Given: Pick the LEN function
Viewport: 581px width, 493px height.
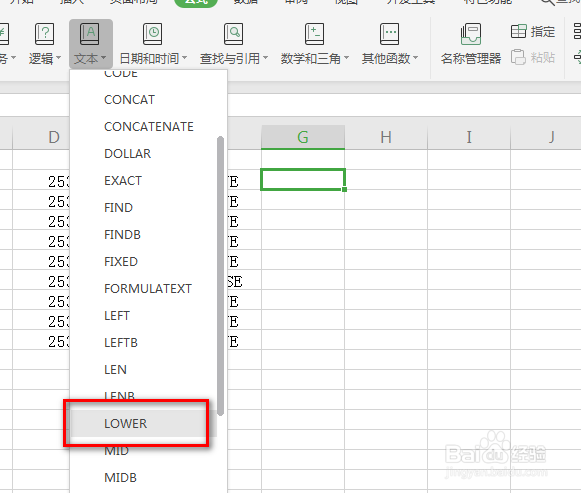Looking at the screenshot, I should tap(115, 370).
